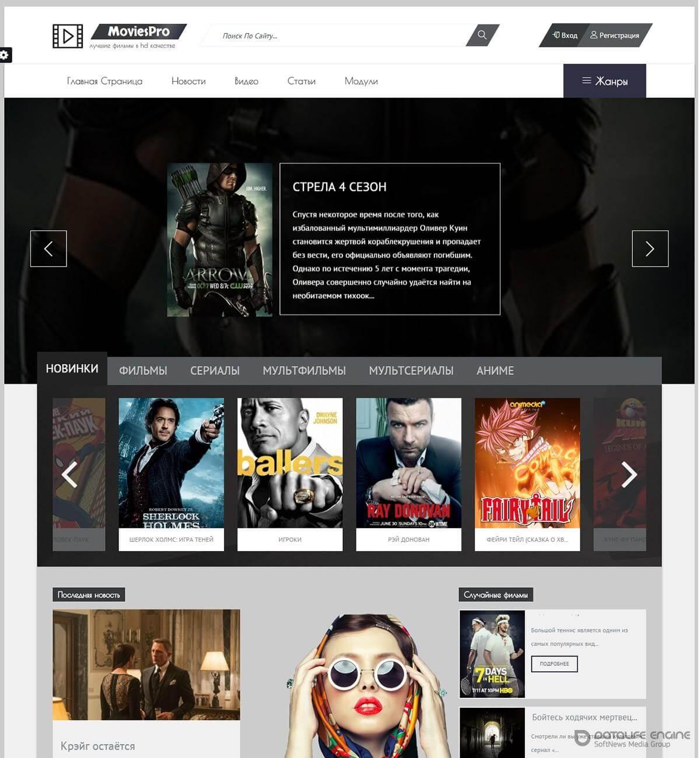The image size is (700, 758).
Task: Go to Главная Страница menu item
Action: click(104, 82)
